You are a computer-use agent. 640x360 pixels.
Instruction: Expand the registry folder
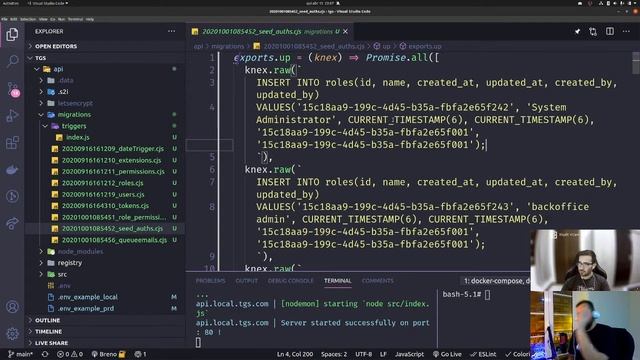click(105, 263)
